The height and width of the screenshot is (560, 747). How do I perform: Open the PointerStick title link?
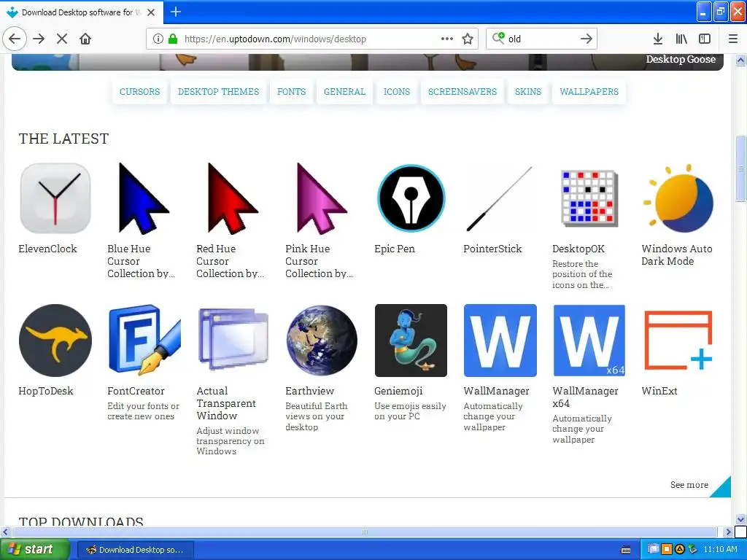click(492, 249)
